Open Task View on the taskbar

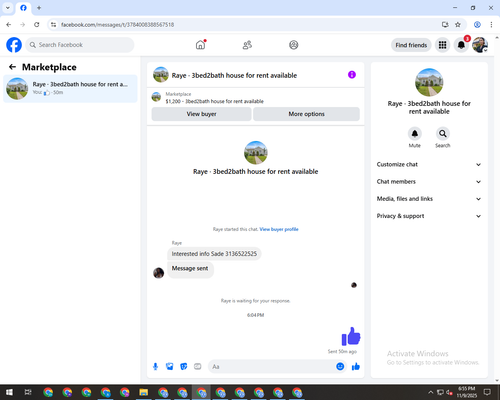pyautogui.click(x=28, y=392)
